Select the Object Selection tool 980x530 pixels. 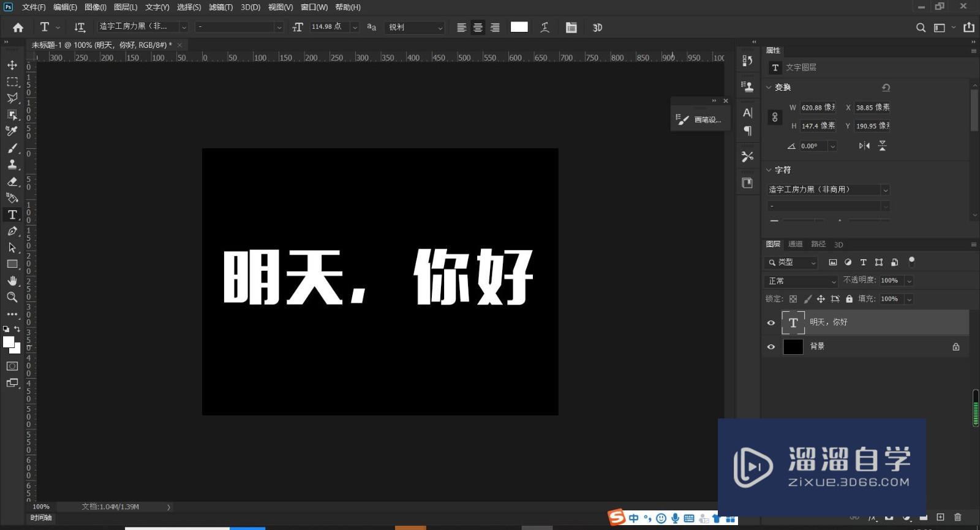pyautogui.click(x=12, y=115)
